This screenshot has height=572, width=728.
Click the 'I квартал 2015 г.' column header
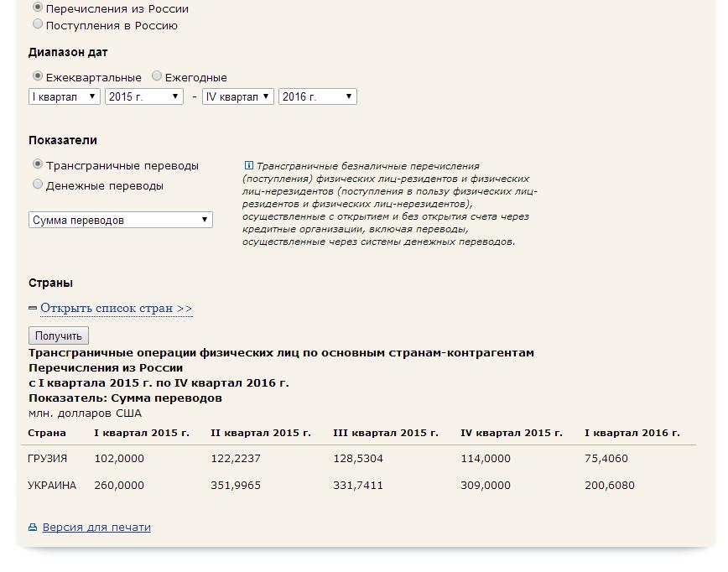pos(142,433)
